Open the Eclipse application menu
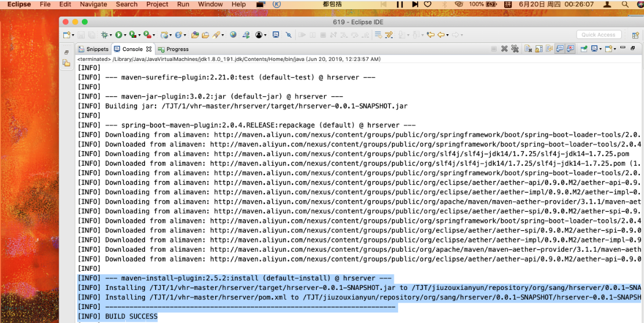 [19, 4]
